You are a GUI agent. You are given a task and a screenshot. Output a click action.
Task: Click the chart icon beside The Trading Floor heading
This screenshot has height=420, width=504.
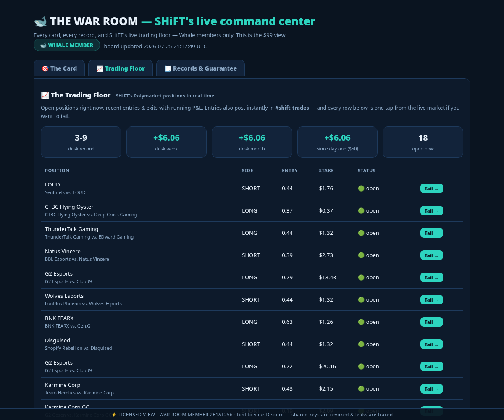click(45, 95)
